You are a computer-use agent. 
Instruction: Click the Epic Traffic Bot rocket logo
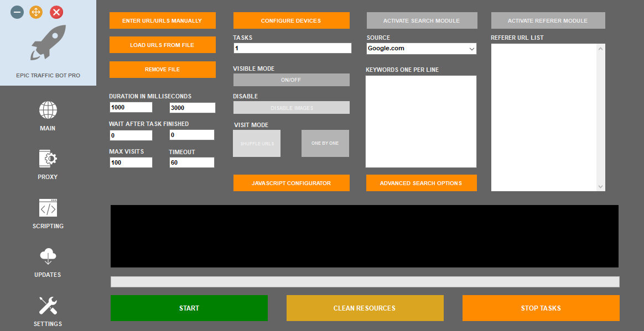(x=48, y=43)
